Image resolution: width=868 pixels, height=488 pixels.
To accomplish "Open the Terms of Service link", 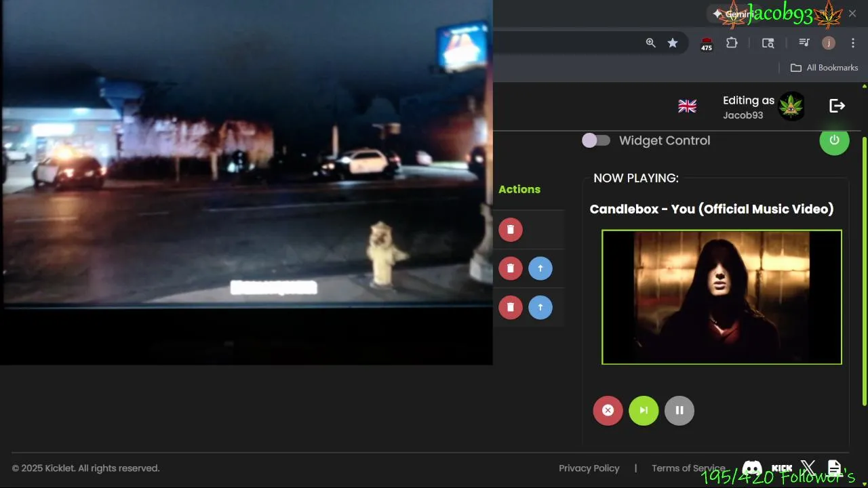I will pyautogui.click(x=688, y=468).
